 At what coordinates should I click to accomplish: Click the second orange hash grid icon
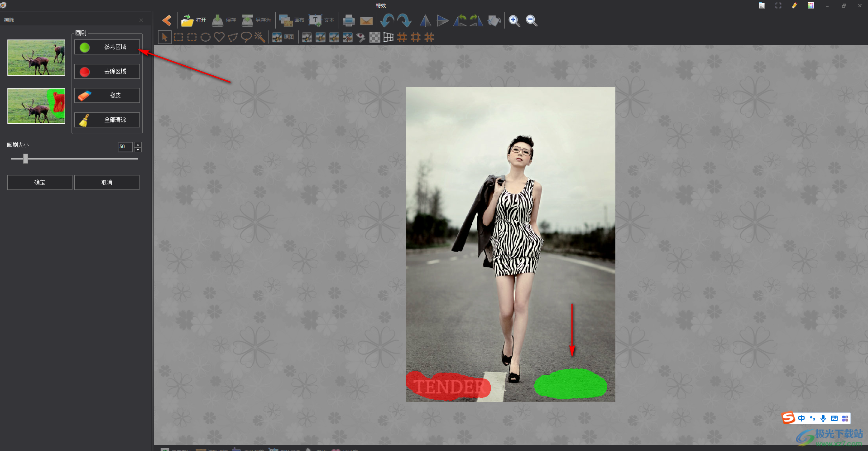pyautogui.click(x=416, y=37)
